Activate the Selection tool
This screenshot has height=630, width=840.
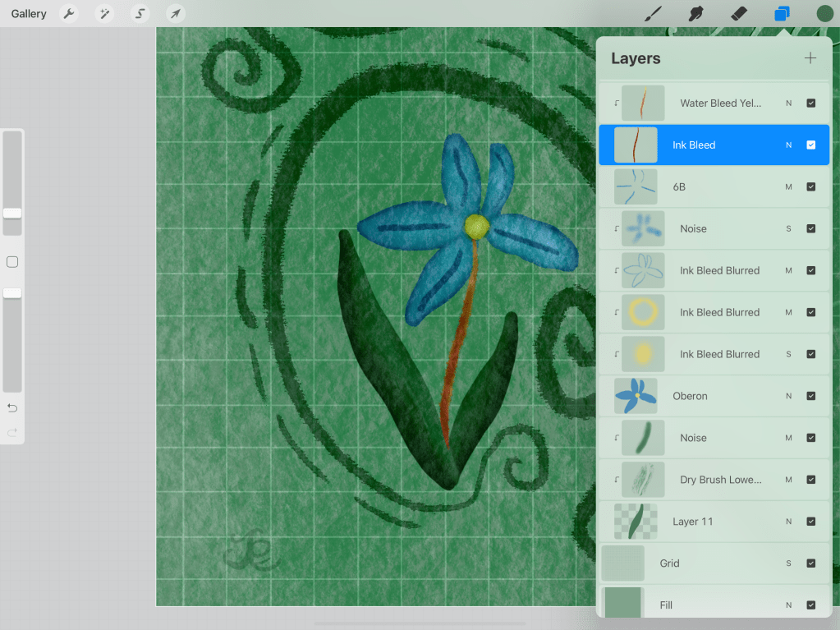point(140,14)
